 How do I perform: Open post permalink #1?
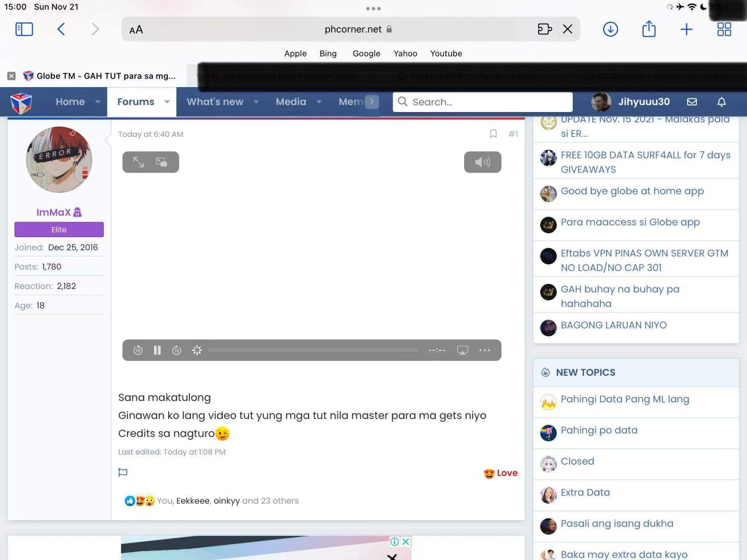tap(513, 134)
